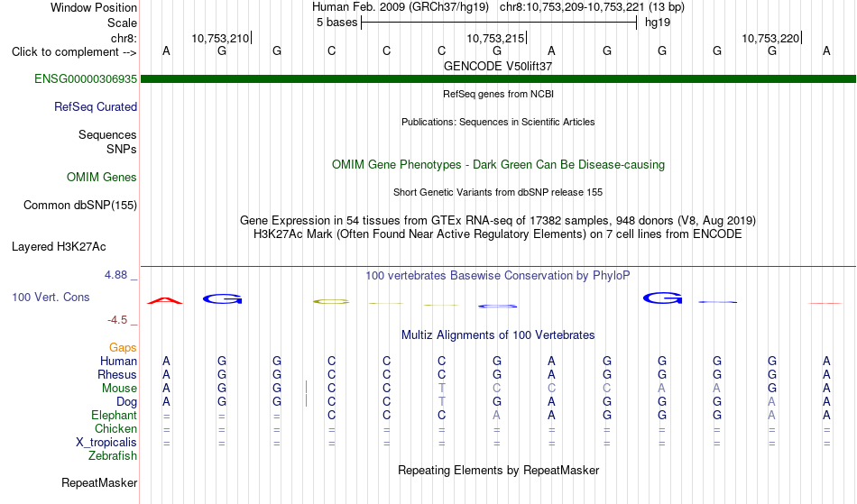Click the H3K27Ac Mark ENCODE track title
The image size is (857, 504).
(498, 234)
